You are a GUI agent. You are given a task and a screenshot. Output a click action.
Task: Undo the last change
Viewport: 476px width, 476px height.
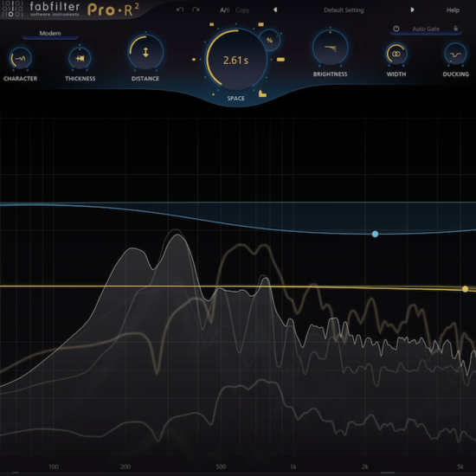180,10
